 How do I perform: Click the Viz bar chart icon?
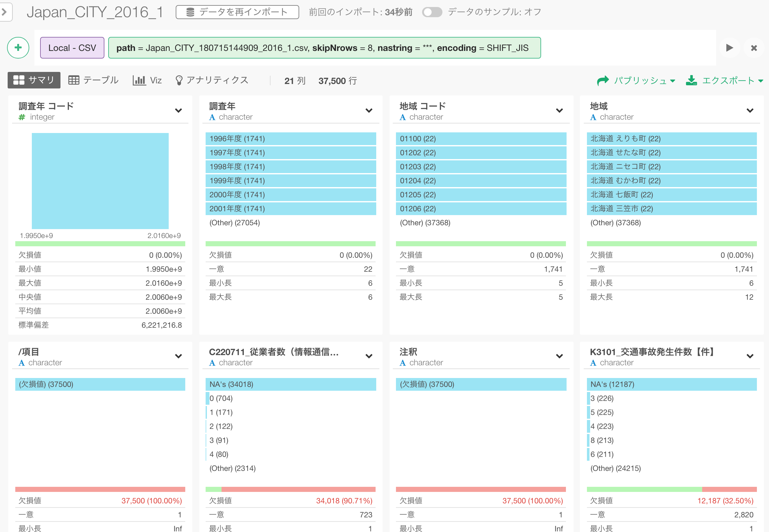tap(139, 80)
